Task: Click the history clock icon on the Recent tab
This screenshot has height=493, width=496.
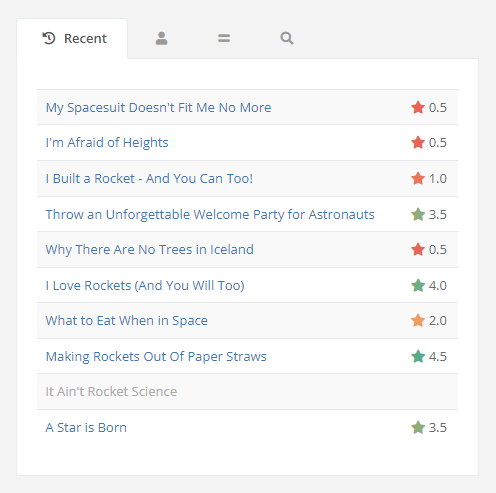Action: click(49, 38)
